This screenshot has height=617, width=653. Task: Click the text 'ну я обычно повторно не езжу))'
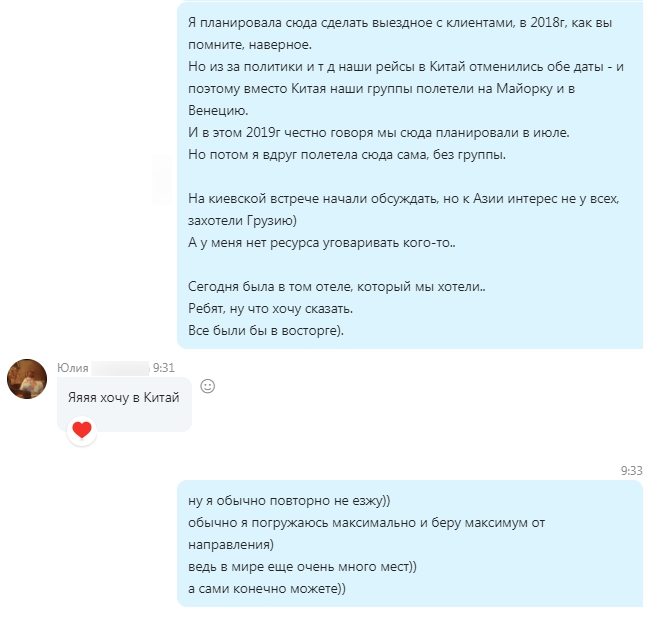tap(289, 500)
